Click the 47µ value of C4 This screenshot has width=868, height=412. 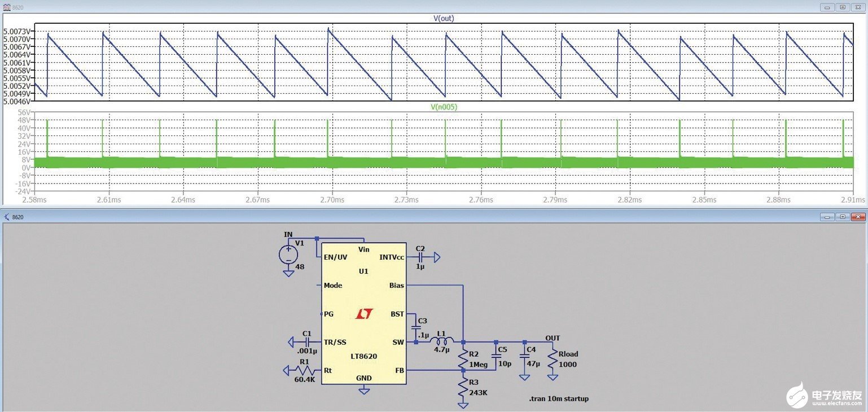click(532, 364)
